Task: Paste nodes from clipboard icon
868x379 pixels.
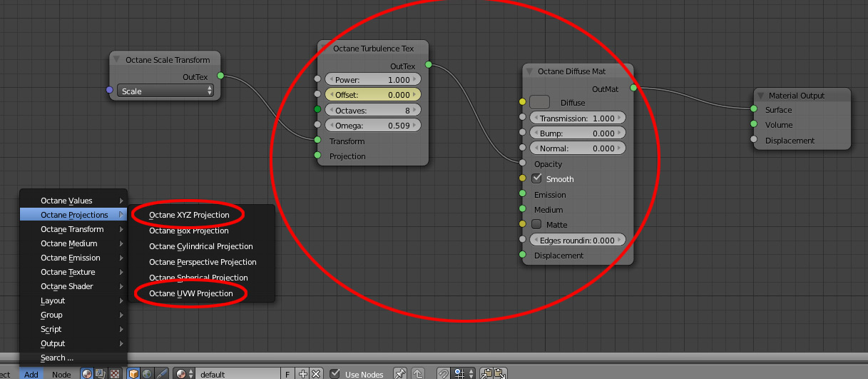Action: (500, 373)
